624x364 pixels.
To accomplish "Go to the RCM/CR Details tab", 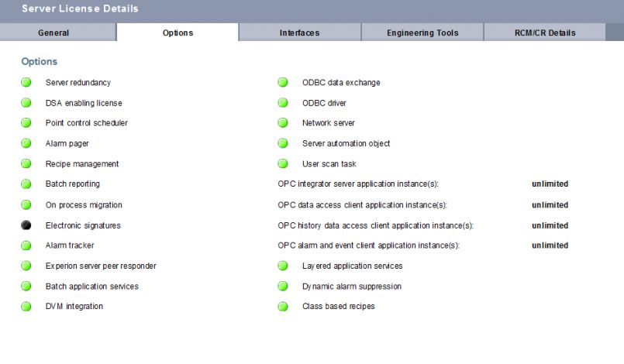I will click(x=545, y=33).
